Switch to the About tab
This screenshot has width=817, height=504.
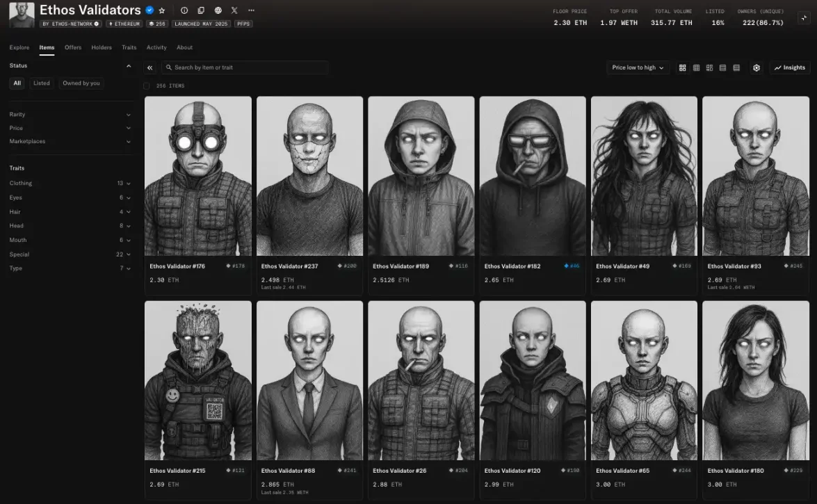(184, 47)
